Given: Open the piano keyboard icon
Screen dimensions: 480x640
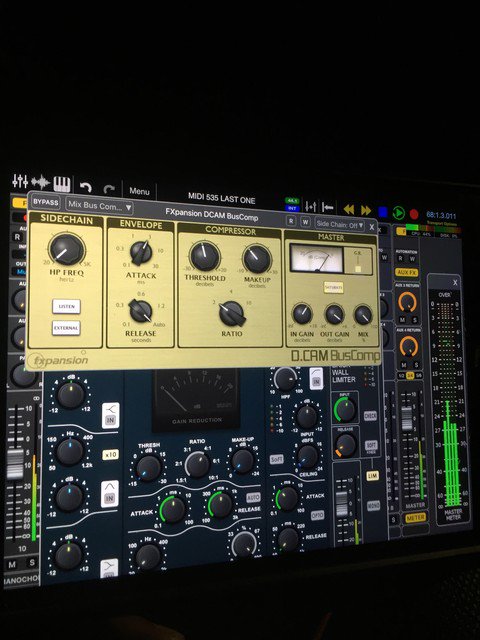Looking at the screenshot, I should (62, 184).
